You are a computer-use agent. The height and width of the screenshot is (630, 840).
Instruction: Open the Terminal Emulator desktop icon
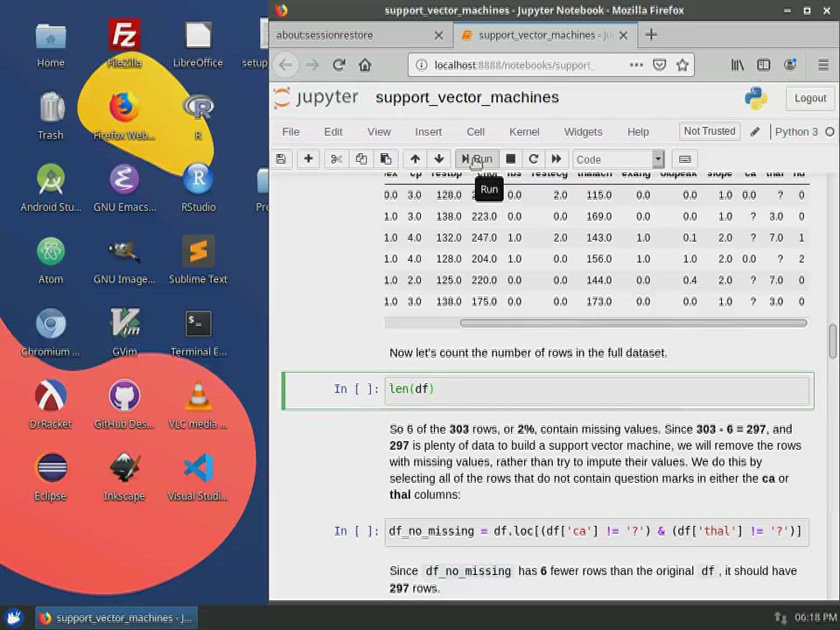199,333
